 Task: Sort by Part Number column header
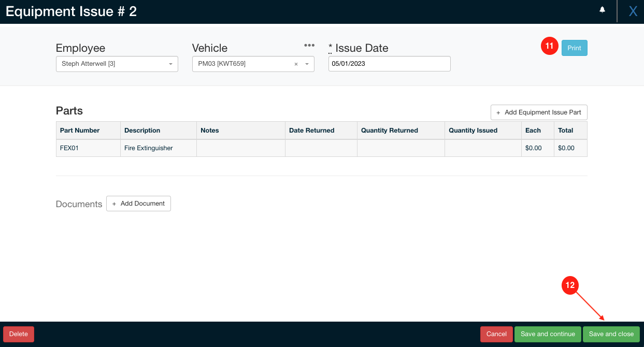pos(80,131)
